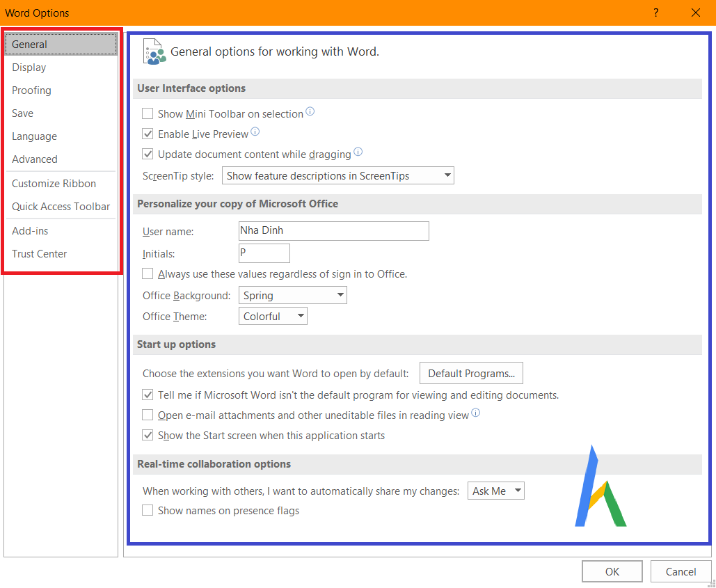Image resolution: width=716 pixels, height=588 pixels.
Task: Select the General category
Action: coord(61,45)
